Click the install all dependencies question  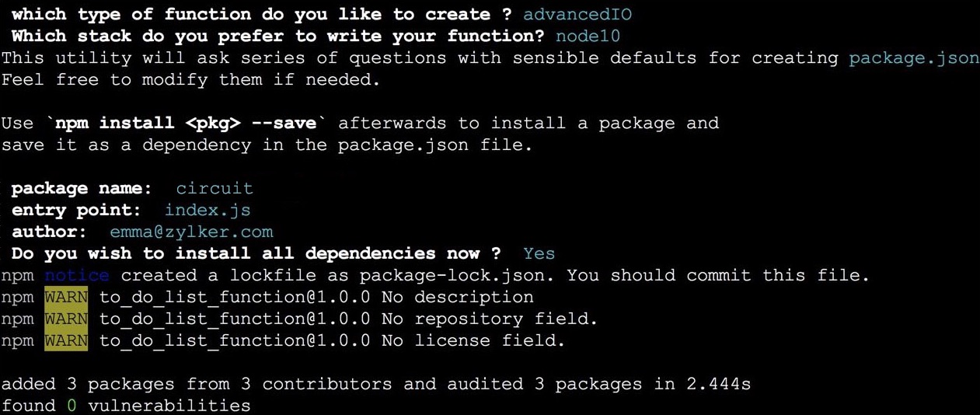coord(256,253)
